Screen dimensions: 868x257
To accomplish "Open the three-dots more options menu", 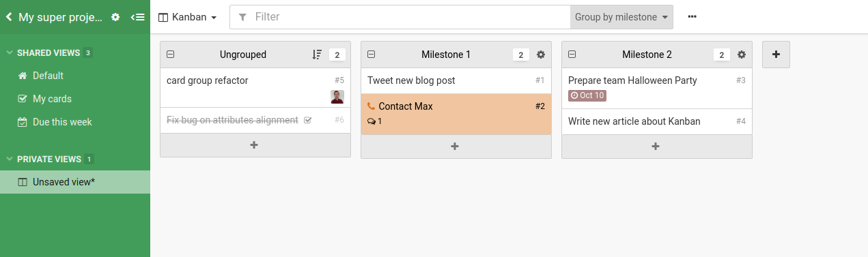I will 692,17.
